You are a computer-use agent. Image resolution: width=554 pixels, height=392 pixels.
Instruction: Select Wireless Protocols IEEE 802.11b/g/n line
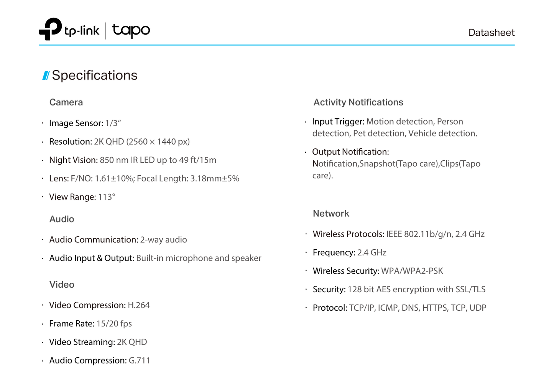click(399, 234)
